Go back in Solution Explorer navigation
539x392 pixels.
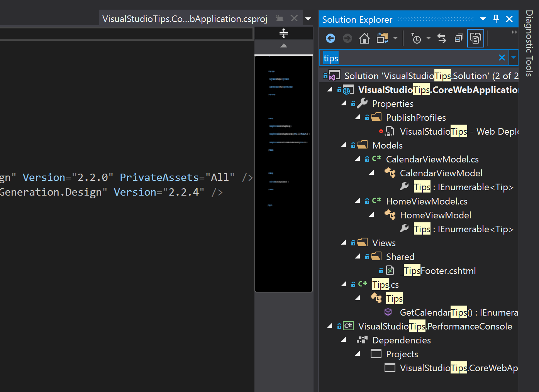[x=331, y=38]
